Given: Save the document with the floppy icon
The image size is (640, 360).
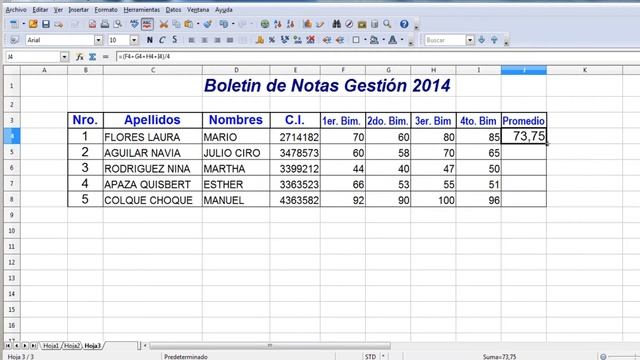Looking at the screenshot, I should point(46,24).
